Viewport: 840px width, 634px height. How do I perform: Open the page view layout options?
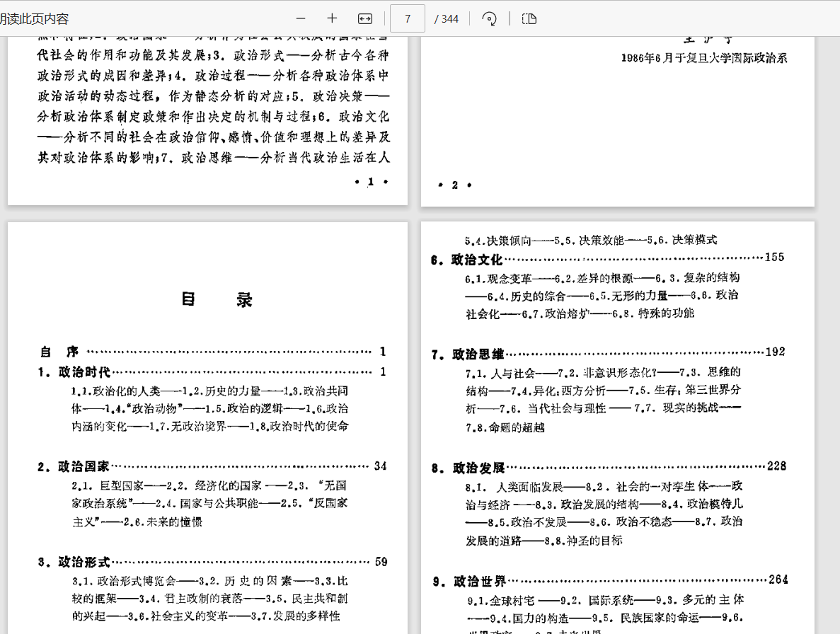coord(529,18)
